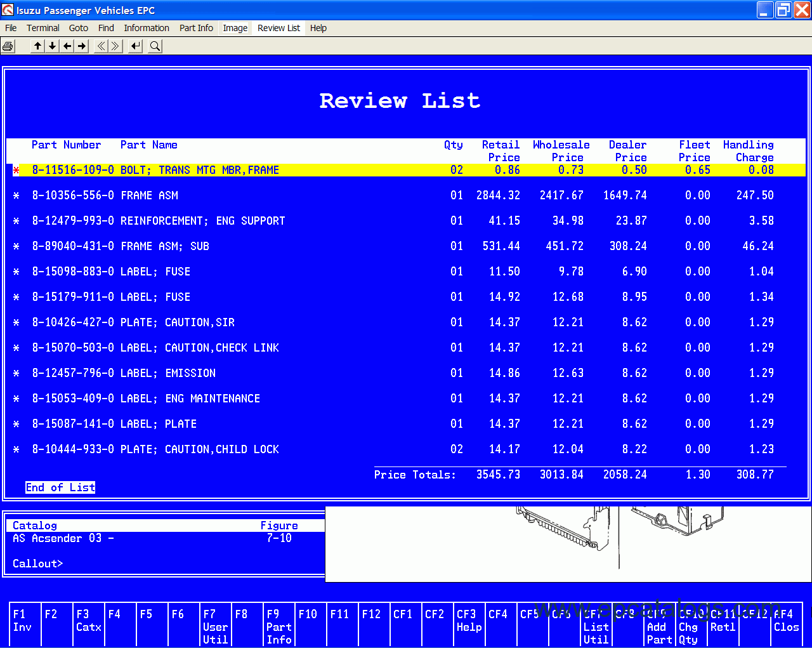This screenshot has width=812, height=648.
Task: Click the double left chevron page-back icon
Action: pyautogui.click(x=101, y=46)
